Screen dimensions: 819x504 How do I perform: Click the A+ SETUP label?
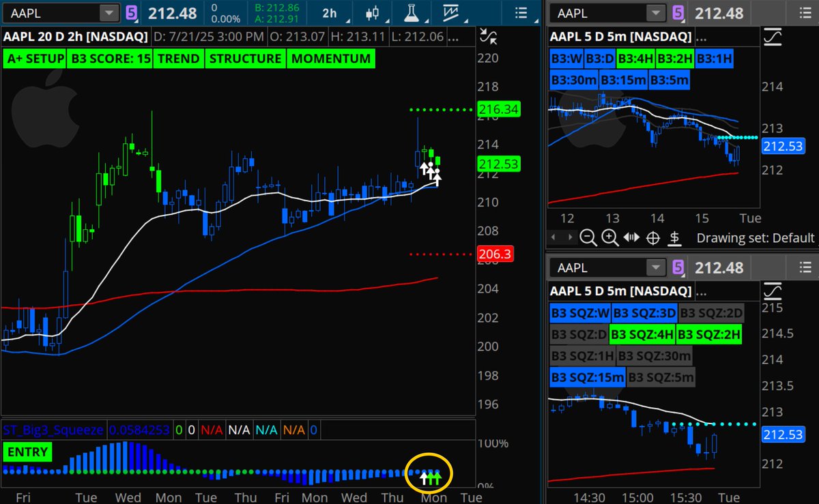(34, 59)
